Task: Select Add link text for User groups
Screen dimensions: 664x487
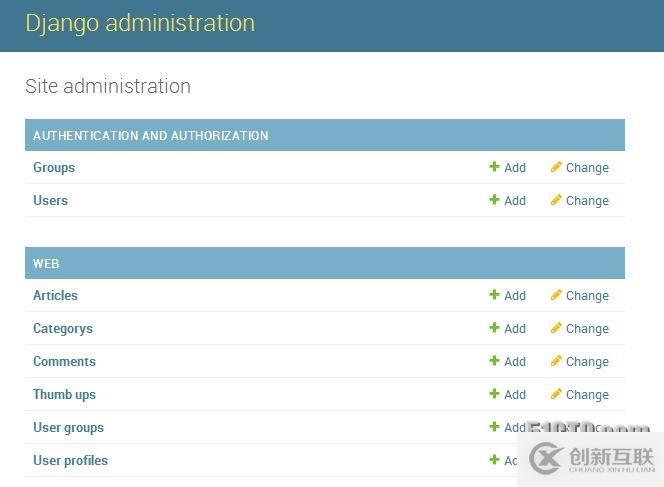Action: click(515, 428)
